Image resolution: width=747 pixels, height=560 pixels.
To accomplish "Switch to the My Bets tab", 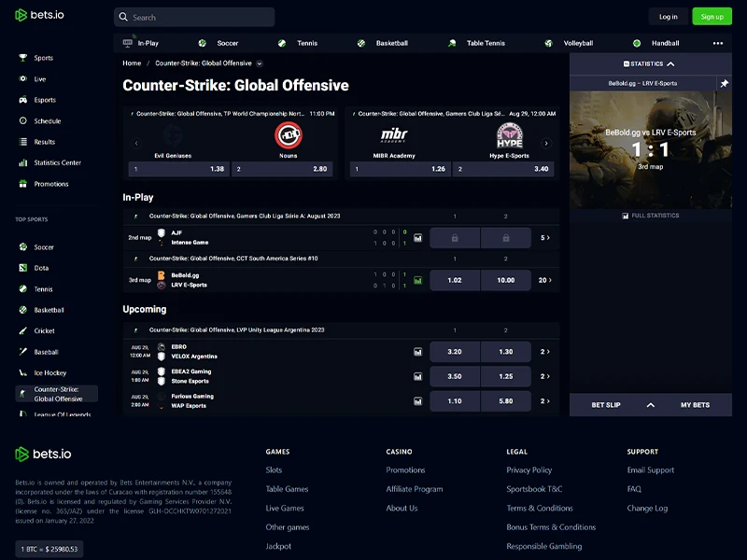I will tap(695, 405).
